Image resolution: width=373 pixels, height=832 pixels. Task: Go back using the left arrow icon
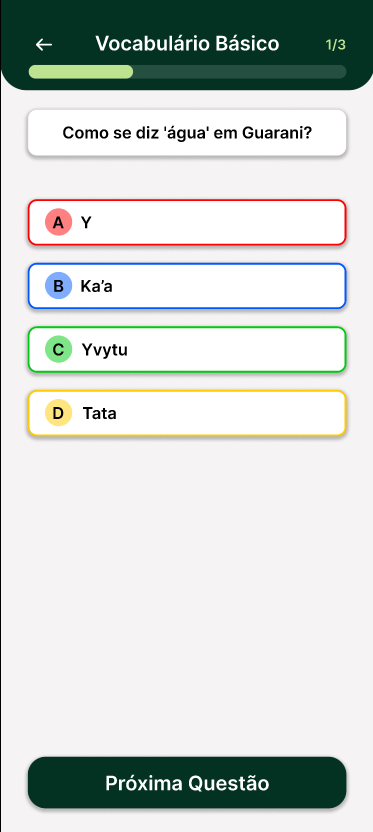pos(44,45)
